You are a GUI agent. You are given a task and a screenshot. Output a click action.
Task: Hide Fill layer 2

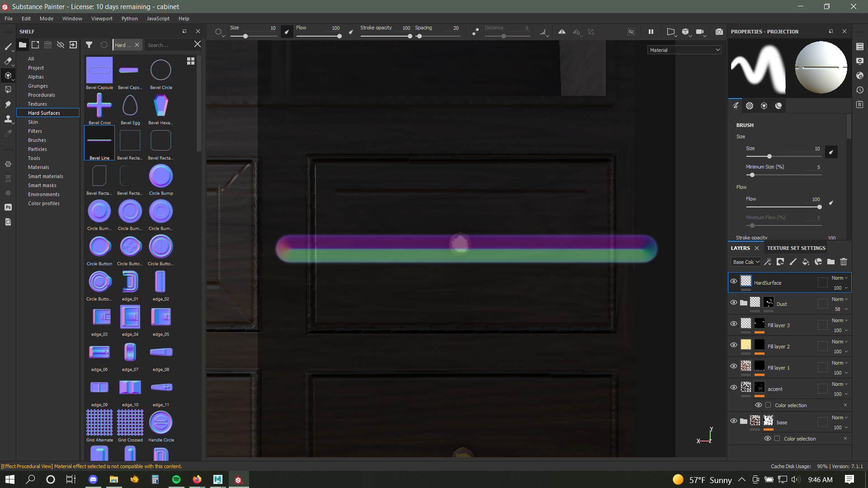(x=734, y=345)
